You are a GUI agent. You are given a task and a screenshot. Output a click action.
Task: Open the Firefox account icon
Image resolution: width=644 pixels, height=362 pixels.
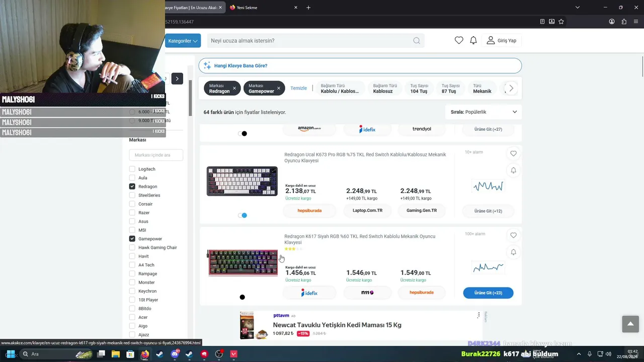pyautogui.click(x=612, y=22)
